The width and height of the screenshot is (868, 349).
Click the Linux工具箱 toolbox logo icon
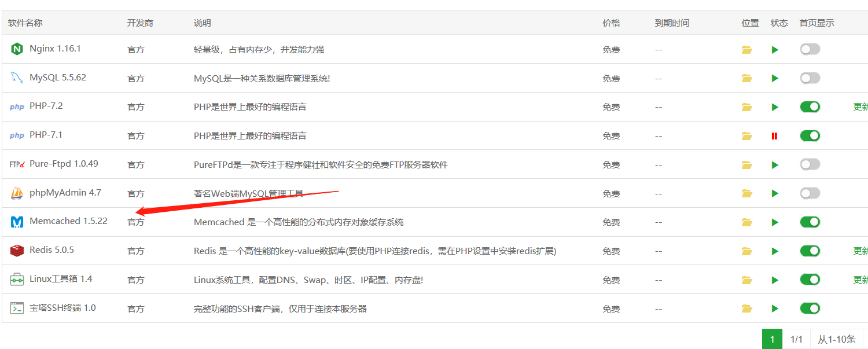17,279
